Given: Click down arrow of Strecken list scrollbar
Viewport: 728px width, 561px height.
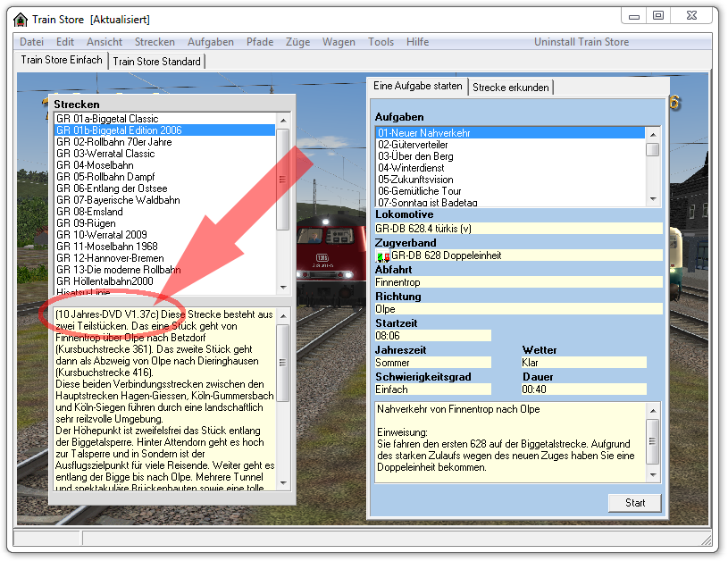Looking at the screenshot, I should (283, 287).
